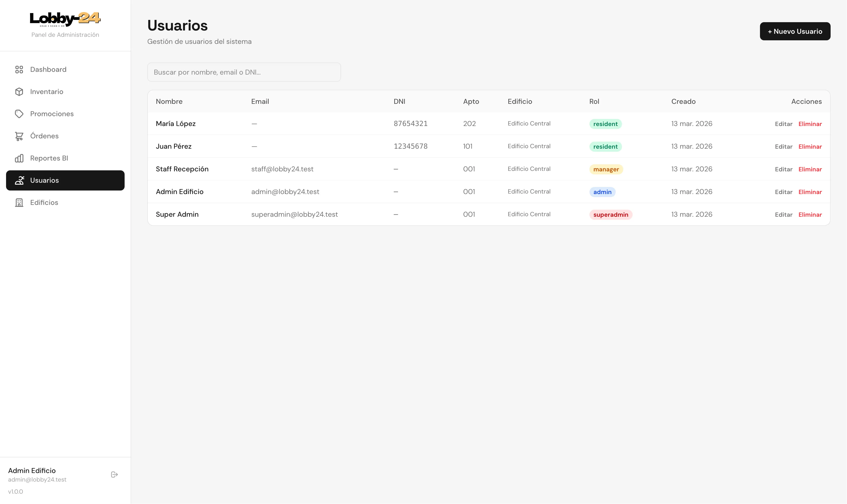Viewport: 847px width, 504px height.
Task: Click Editar on María López row
Action: (783, 124)
